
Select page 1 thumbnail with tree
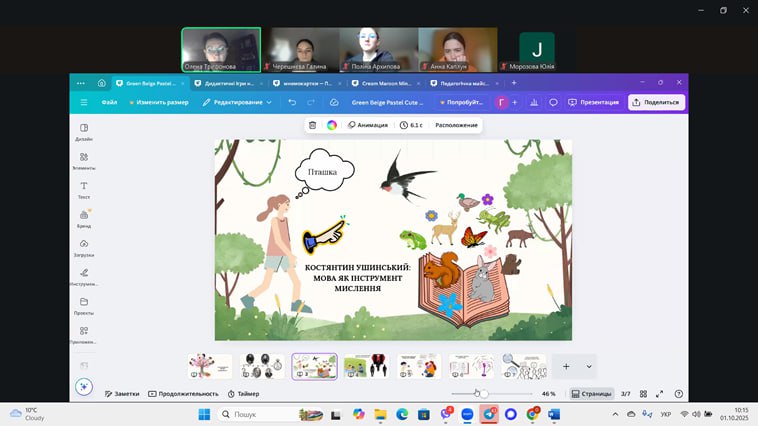pos(210,366)
